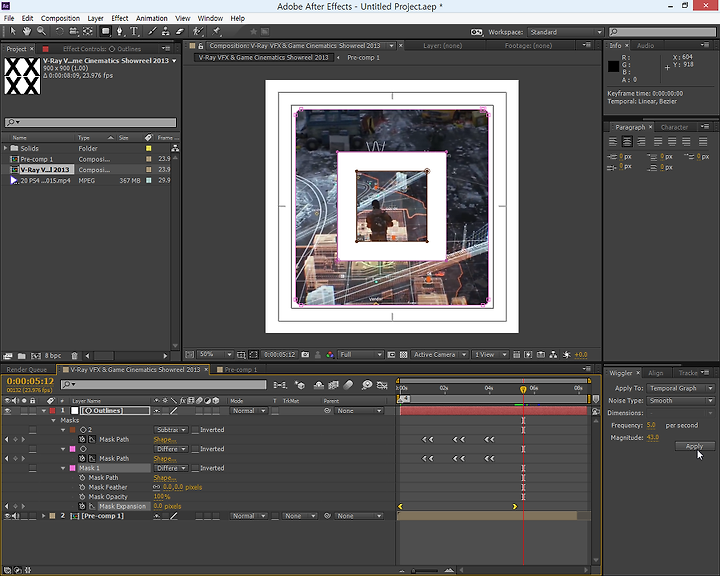This screenshot has width=720, height=576.
Task: Toggle transparency grid in viewer
Action: click(404, 355)
